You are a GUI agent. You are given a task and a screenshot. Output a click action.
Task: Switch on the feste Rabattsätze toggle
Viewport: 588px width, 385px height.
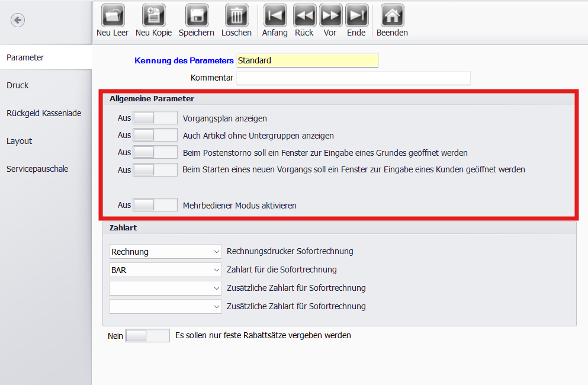pos(147,335)
